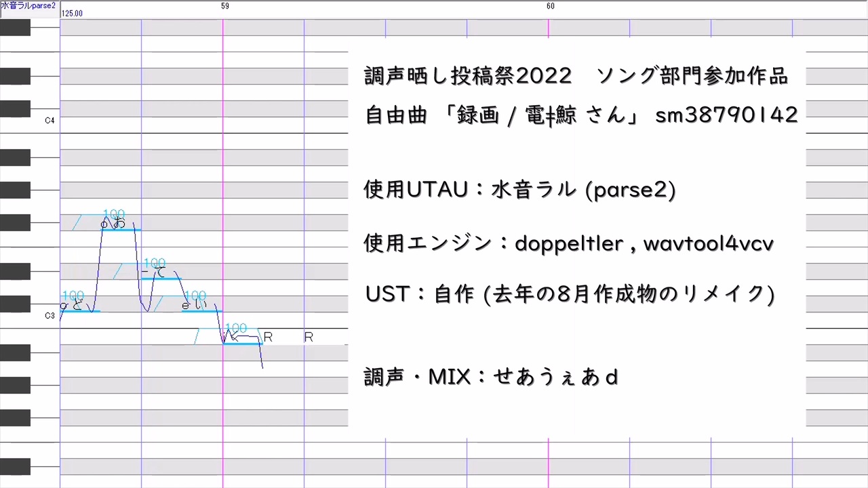Click the sm38790142 video ID text

point(726,115)
